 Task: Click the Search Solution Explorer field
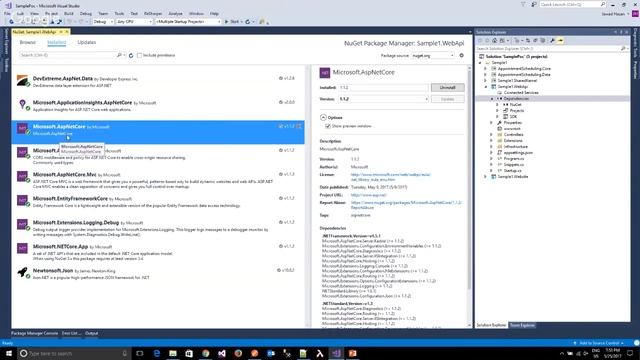(548, 49)
